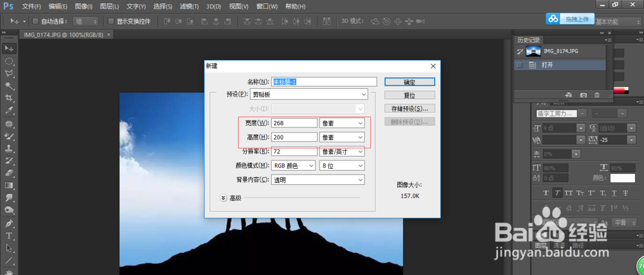Create new document from current state icon
Image resolution: width=644 pixels, height=275 pixels.
pos(569,95)
